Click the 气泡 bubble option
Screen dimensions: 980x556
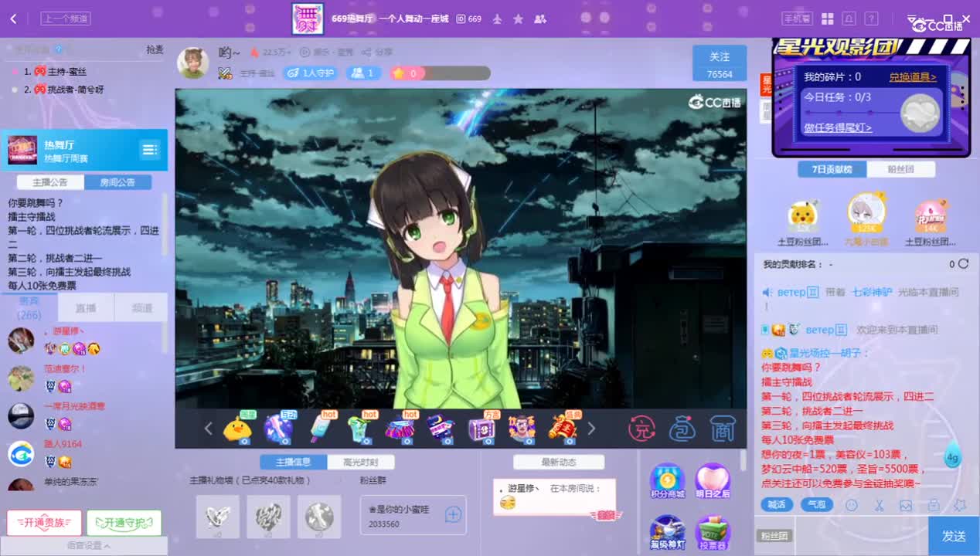(816, 505)
